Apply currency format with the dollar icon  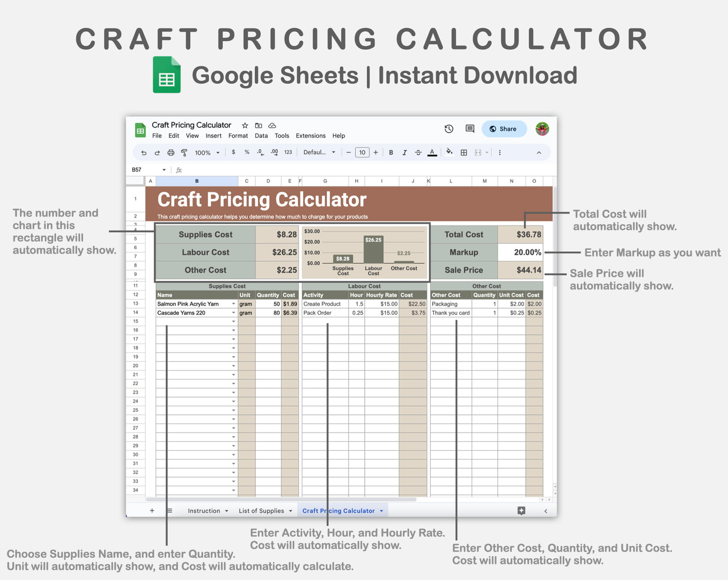click(233, 152)
